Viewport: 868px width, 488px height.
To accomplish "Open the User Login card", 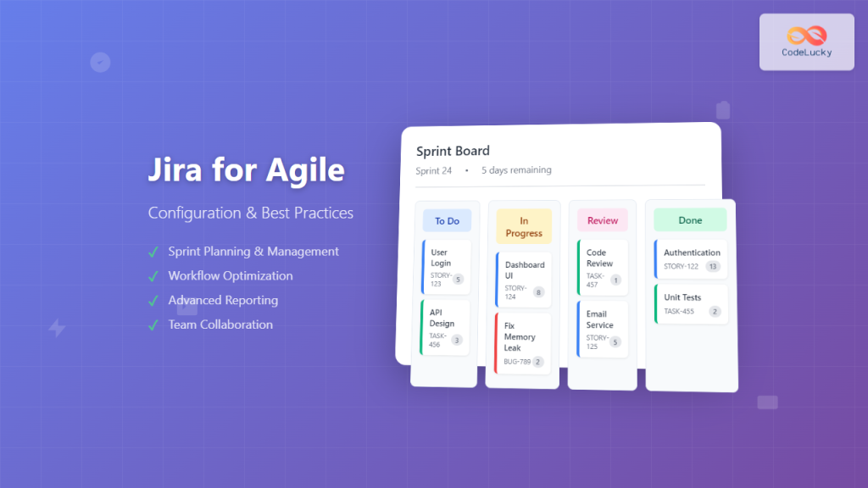I will [x=446, y=263].
